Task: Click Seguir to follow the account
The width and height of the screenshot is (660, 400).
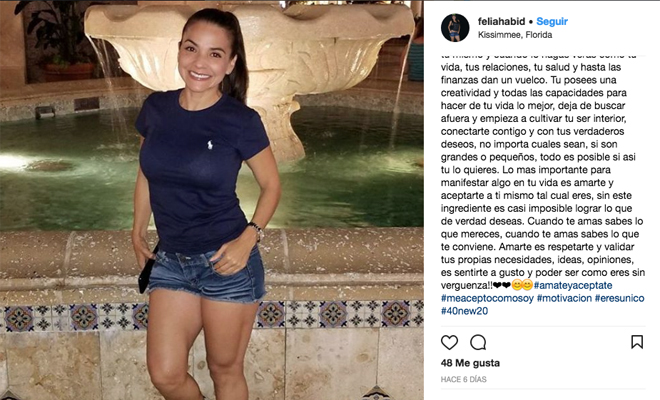Action: (552, 21)
